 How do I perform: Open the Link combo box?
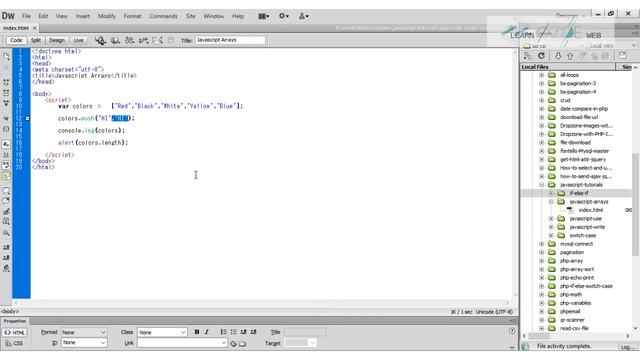point(182,343)
